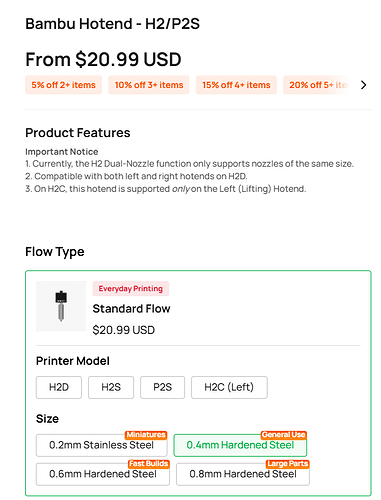Click the 10% off 3+ items badge
The width and height of the screenshot is (381, 500).
149,85
